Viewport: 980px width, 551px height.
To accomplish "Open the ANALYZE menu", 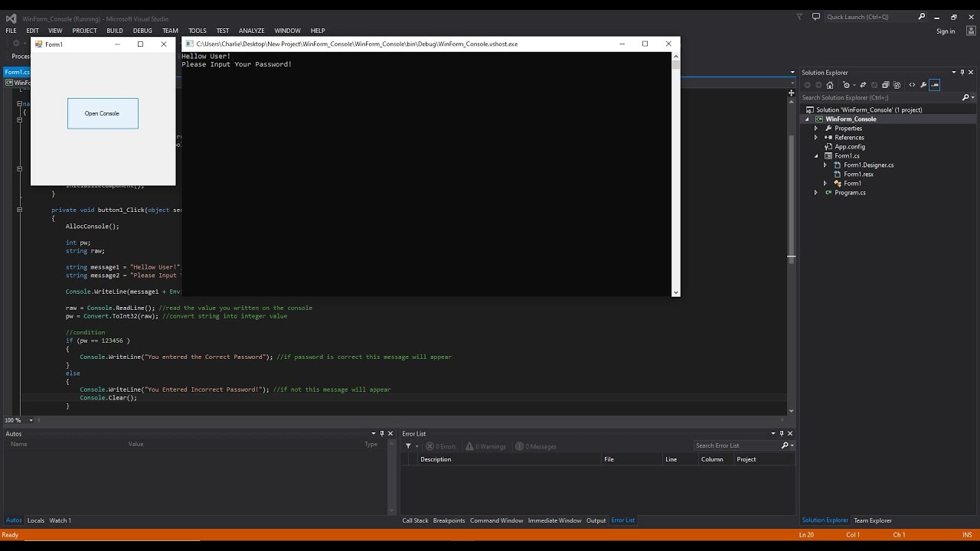I will pyautogui.click(x=251, y=31).
